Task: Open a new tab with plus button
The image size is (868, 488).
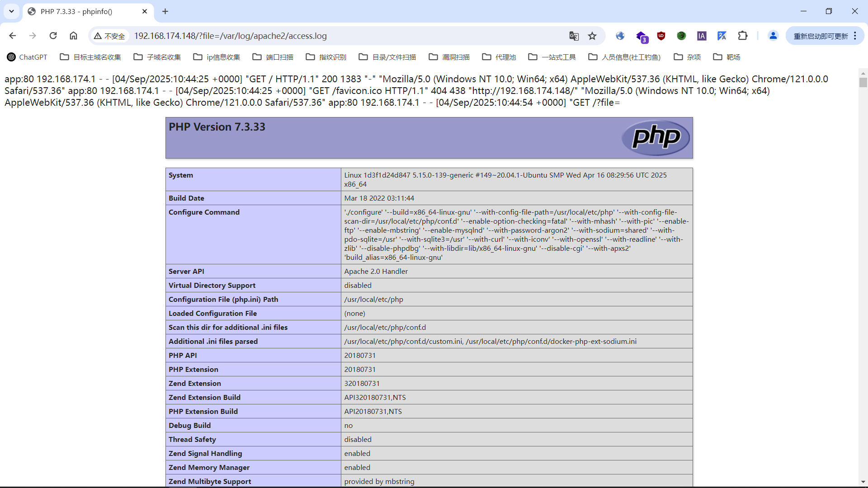Action: point(165,11)
